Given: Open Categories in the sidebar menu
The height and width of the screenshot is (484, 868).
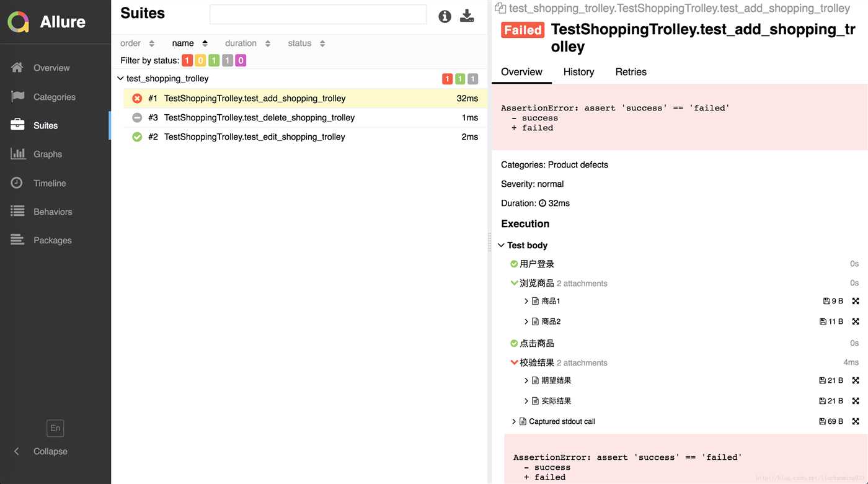Looking at the screenshot, I should (x=55, y=97).
